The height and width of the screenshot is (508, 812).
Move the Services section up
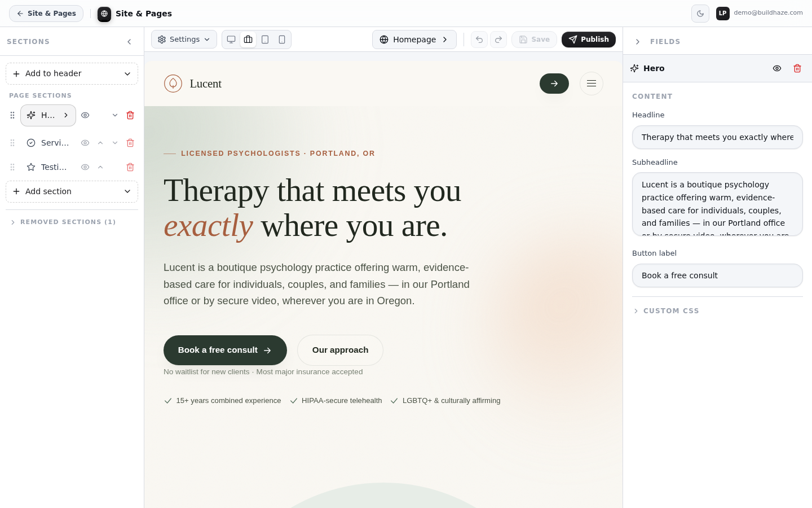coord(100,143)
